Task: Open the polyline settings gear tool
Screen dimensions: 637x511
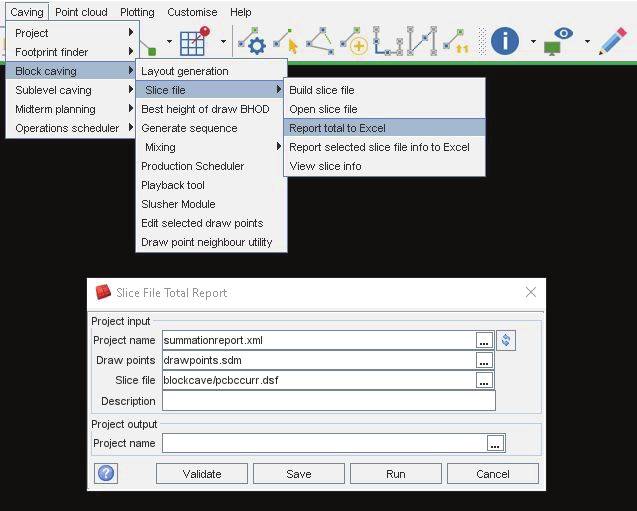Action: [x=255, y=42]
